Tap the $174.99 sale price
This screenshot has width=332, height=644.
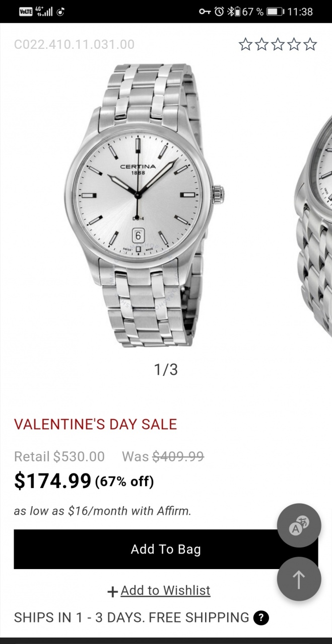[53, 481]
